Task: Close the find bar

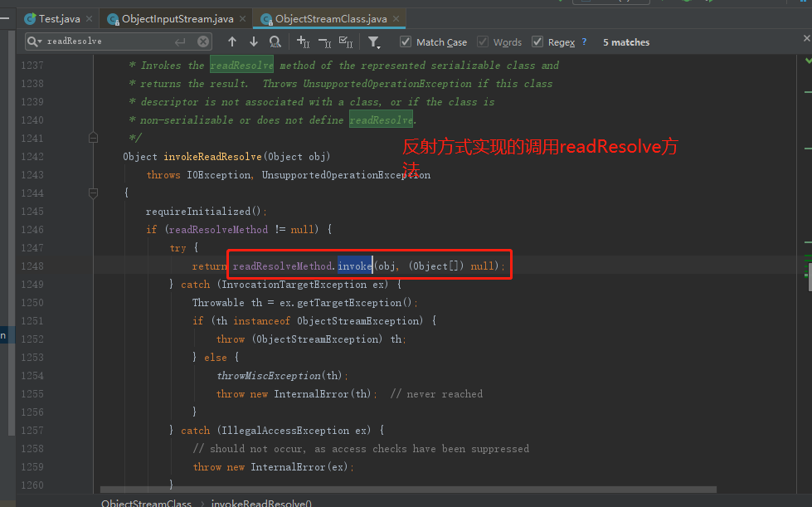Action: (806, 38)
